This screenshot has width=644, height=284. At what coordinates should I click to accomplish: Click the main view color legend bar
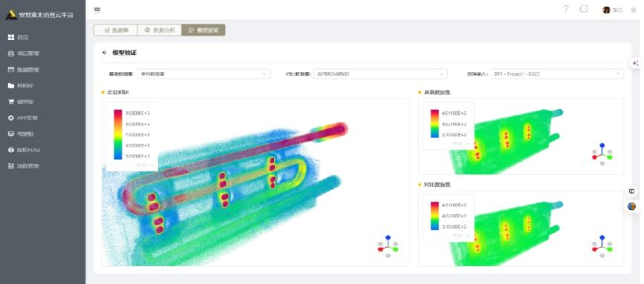(x=118, y=133)
